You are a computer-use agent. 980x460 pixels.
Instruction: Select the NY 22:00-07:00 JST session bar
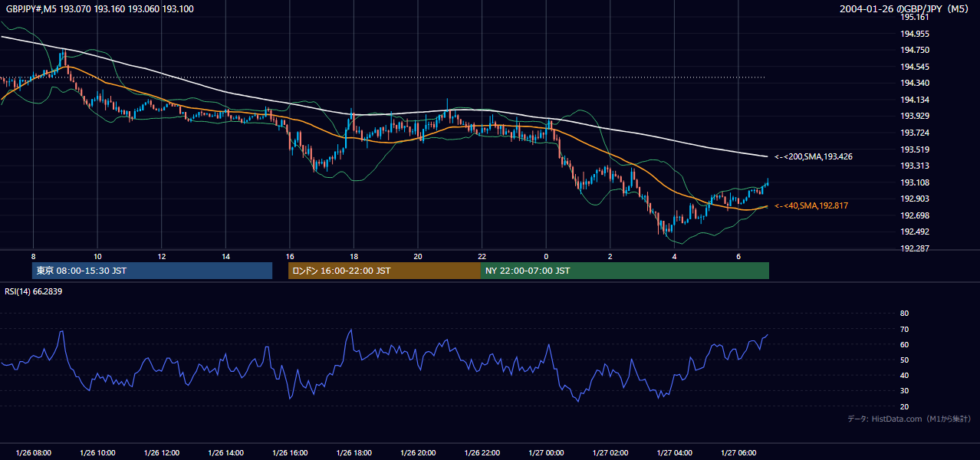[x=625, y=271]
